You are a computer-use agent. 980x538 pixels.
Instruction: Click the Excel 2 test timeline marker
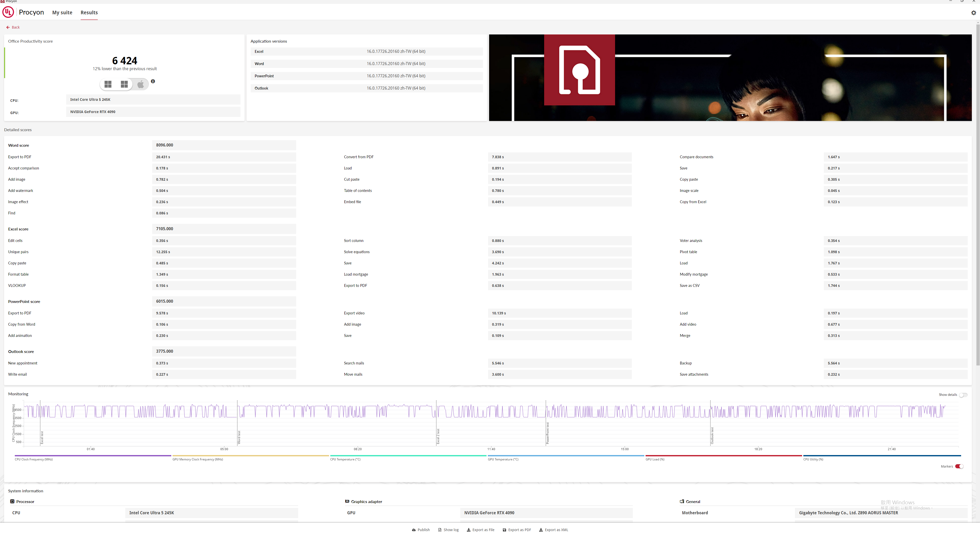[438, 436]
